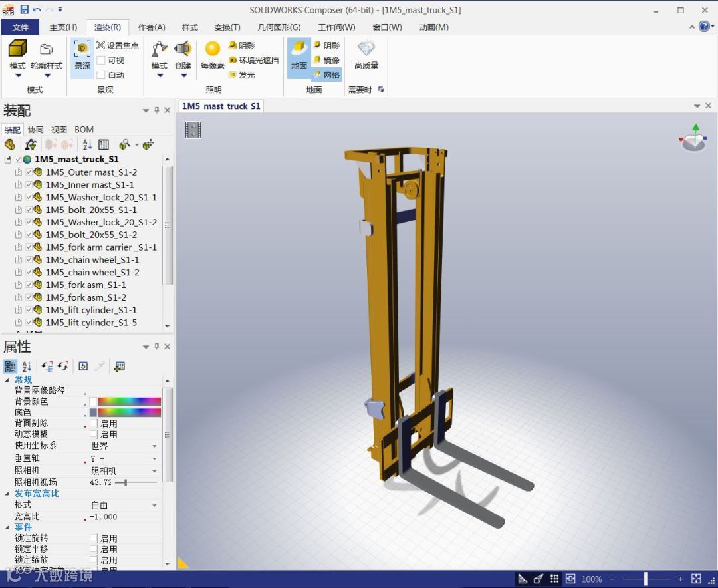This screenshot has height=588, width=718.
Task: Select 1M5_fork asm_S1-1 in assembly tree
Action: point(85,285)
